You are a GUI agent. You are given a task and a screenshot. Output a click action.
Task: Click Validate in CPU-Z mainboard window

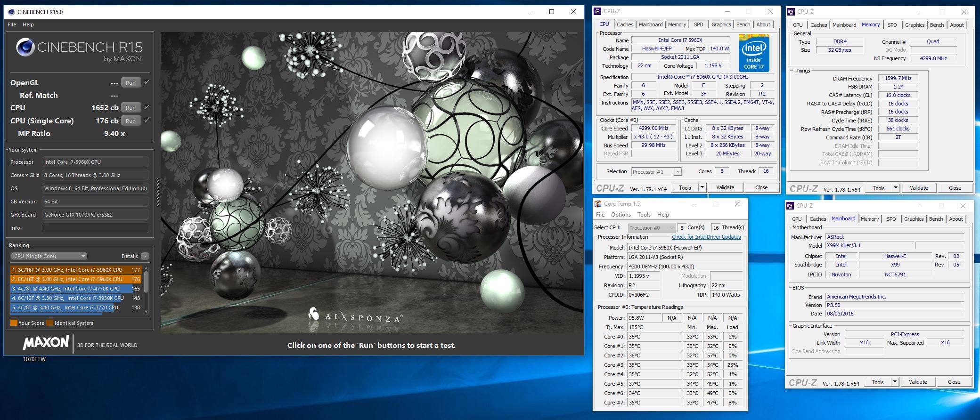[x=918, y=382]
